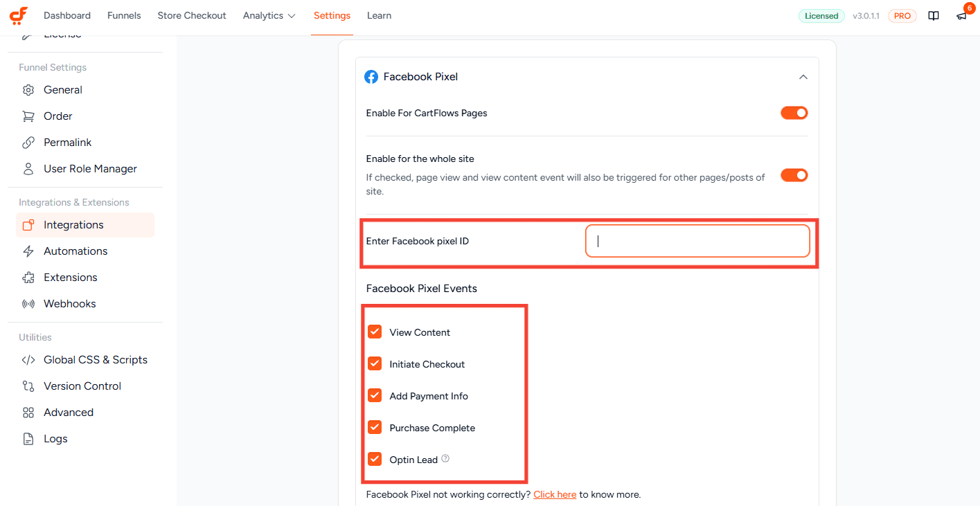Click the User Role Manager person icon
This screenshot has width=980, height=506.
tap(28, 169)
